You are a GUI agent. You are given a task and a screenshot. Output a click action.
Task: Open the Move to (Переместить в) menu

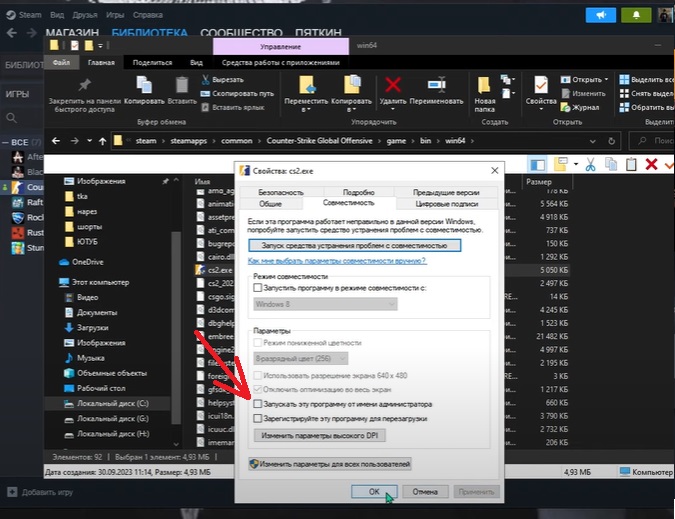point(306,94)
